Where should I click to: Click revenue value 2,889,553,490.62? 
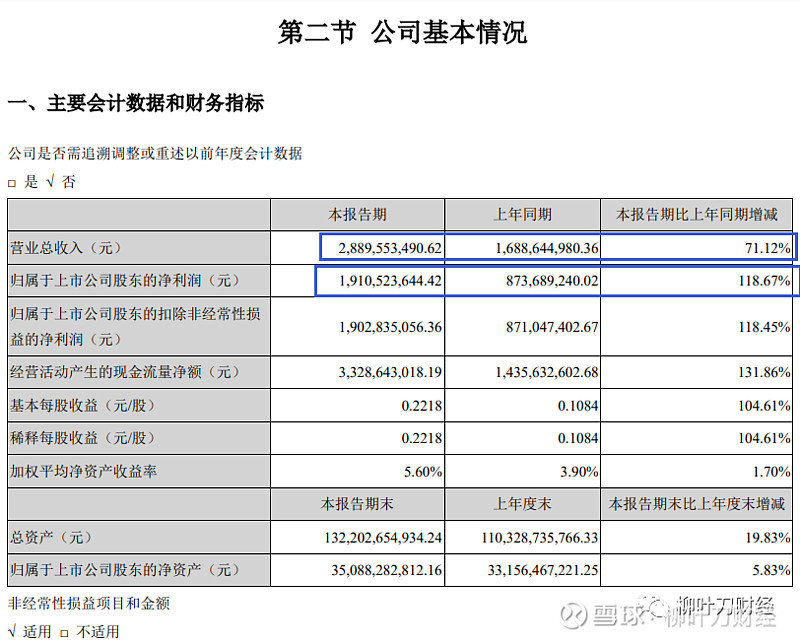(390, 248)
